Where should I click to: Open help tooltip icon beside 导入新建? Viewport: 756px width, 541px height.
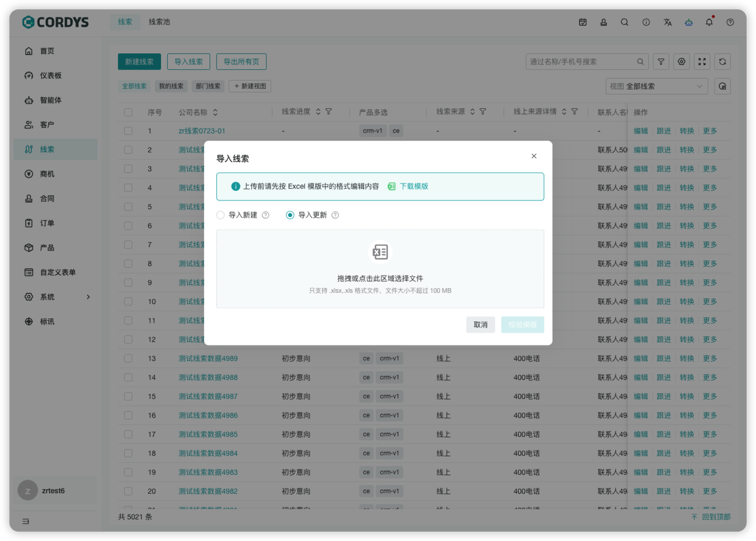click(265, 215)
